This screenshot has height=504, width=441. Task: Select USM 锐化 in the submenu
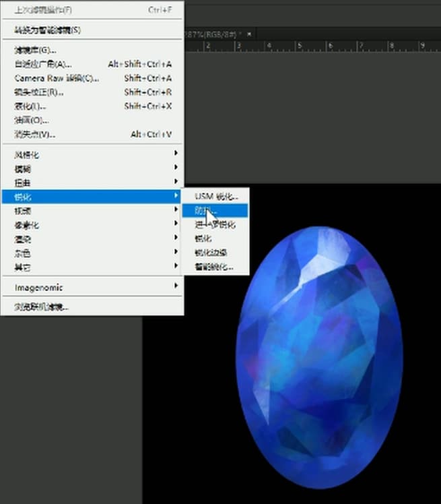point(216,196)
